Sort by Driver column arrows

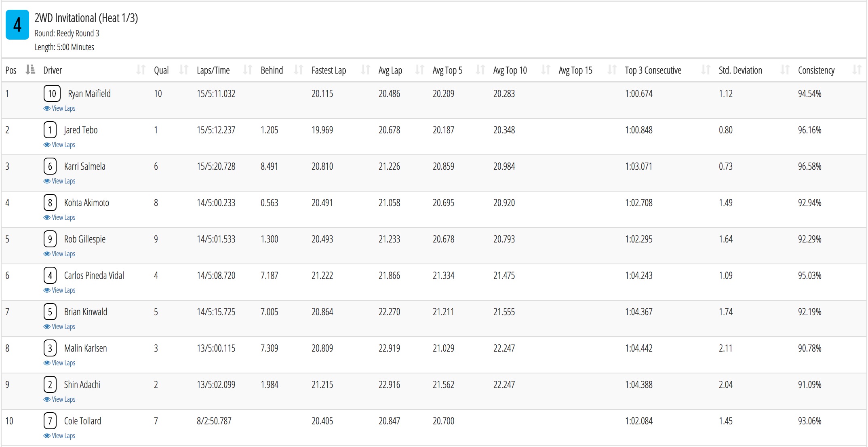(141, 70)
